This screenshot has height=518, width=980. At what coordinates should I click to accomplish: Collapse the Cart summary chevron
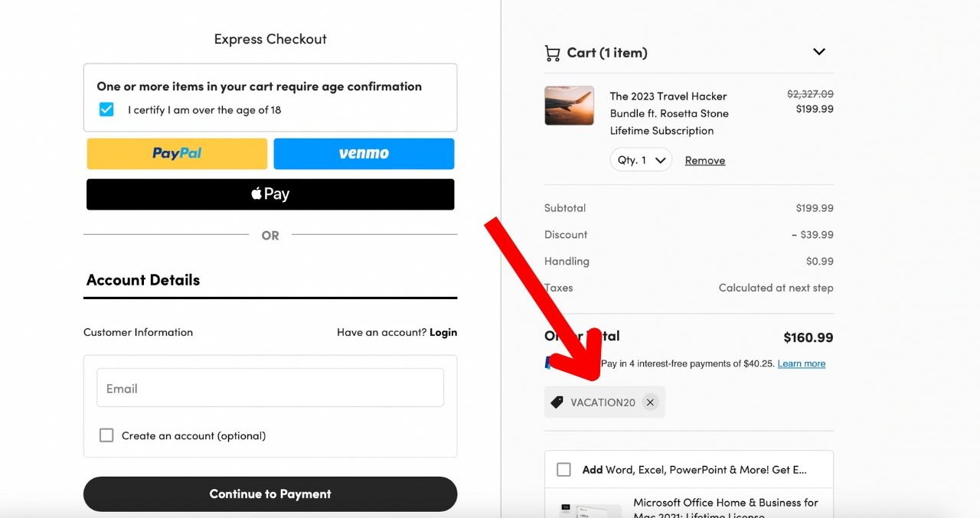click(819, 52)
